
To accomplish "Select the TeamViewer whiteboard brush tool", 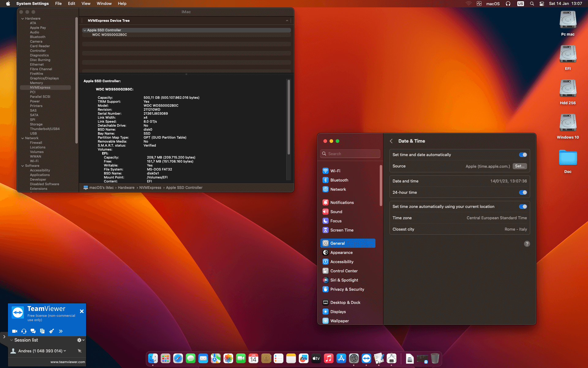I will tap(51, 331).
